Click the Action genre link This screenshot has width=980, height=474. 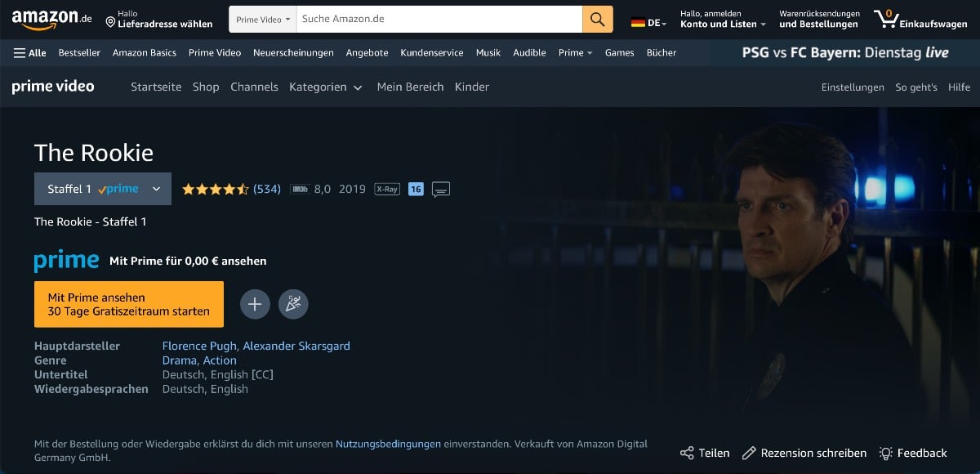(x=220, y=360)
